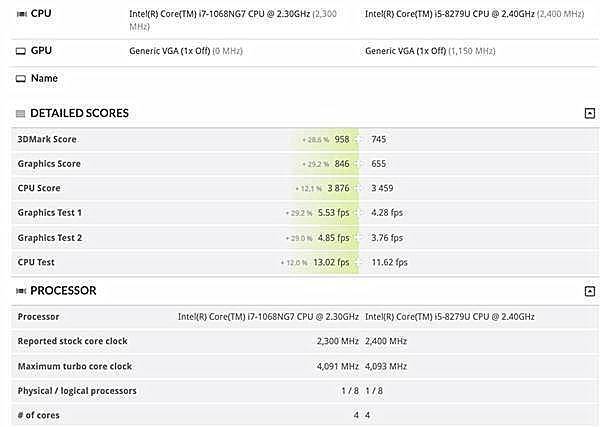
Task: Open the i5-8279U CPU entry in the top row
Action: tap(474, 14)
